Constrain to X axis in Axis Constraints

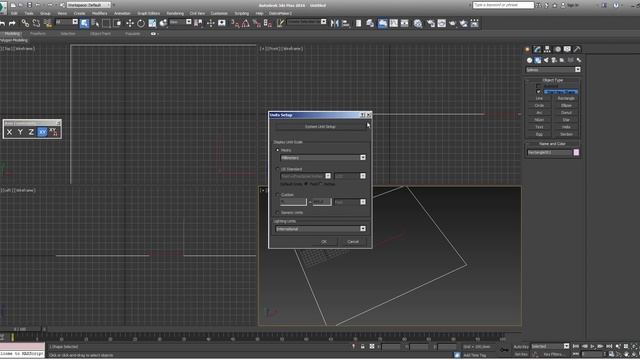(x=9, y=132)
